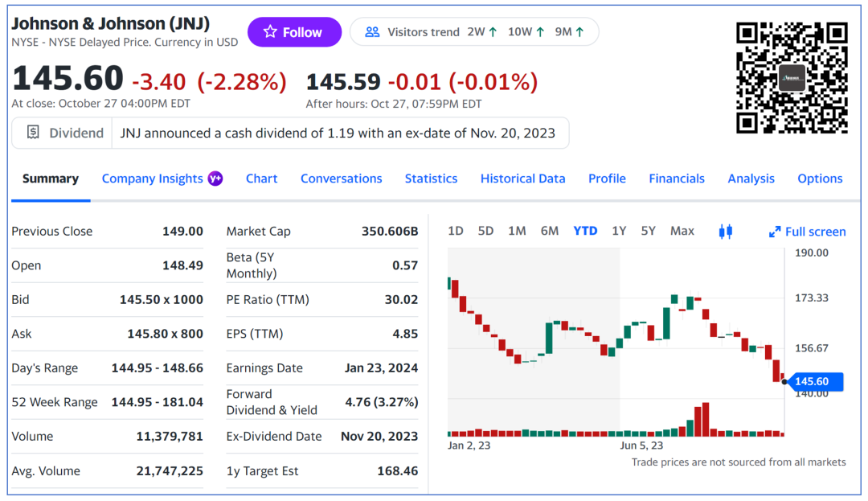Set chart range to 1Y
The image size is (868, 501).
click(619, 231)
